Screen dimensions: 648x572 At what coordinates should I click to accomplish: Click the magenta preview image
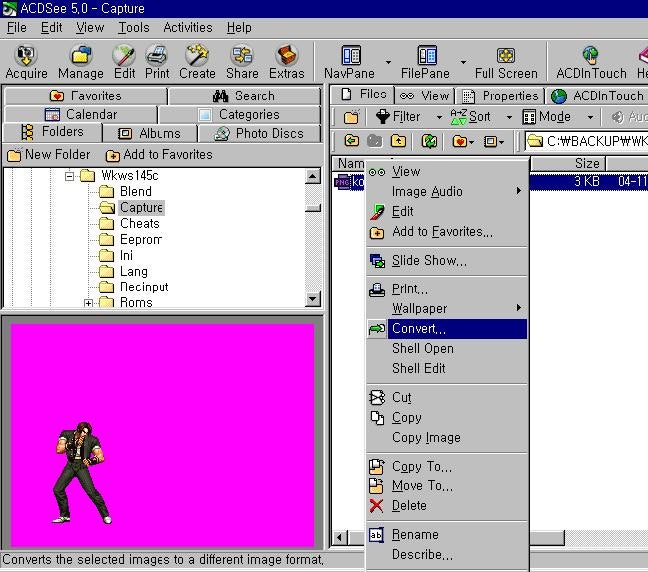tap(163, 435)
